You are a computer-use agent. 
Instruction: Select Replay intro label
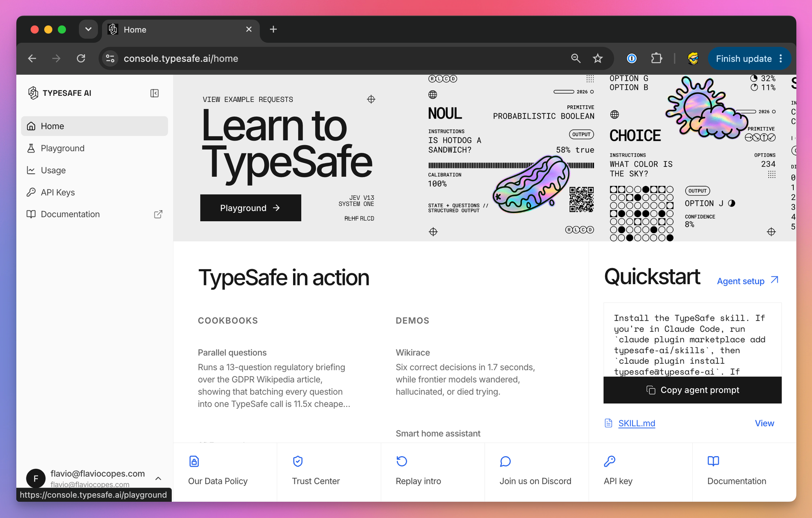(418, 481)
